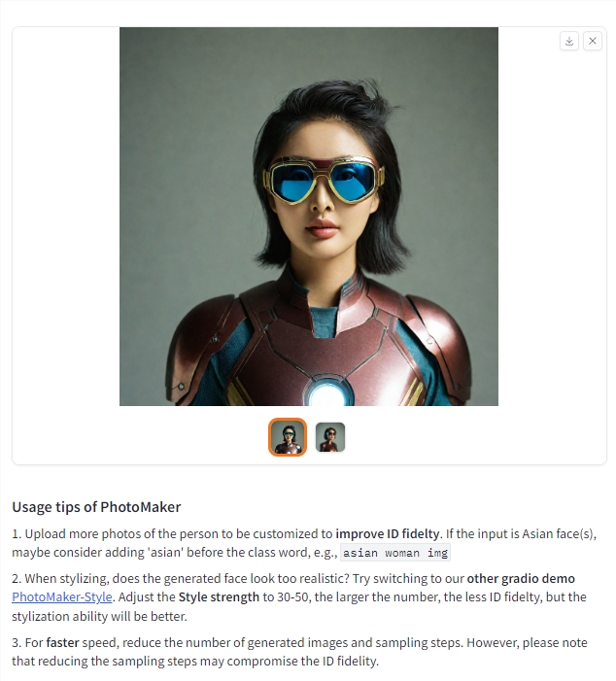Click the bold word 'faster' in tip 3
This screenshot has width=616, height=681.
coord(63,642)
